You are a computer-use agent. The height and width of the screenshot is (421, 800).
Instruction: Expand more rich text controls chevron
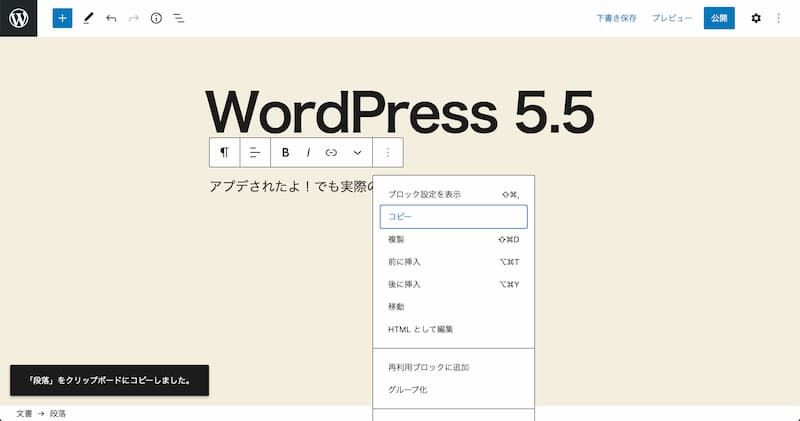pyautogui.click(x=357, y=152)
